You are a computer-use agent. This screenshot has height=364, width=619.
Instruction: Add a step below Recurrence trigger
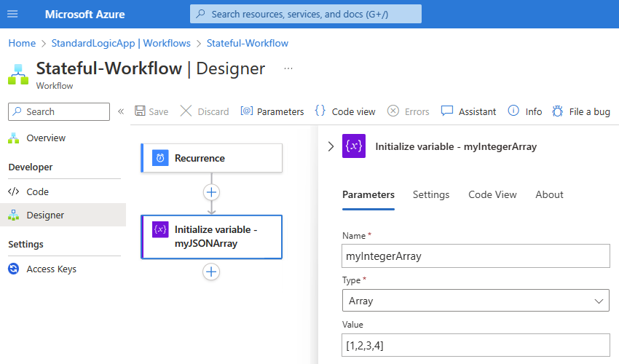(211, 192)
